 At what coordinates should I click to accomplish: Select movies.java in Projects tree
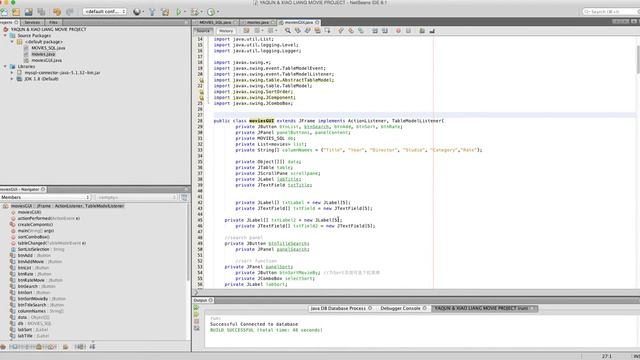(43, 54)
